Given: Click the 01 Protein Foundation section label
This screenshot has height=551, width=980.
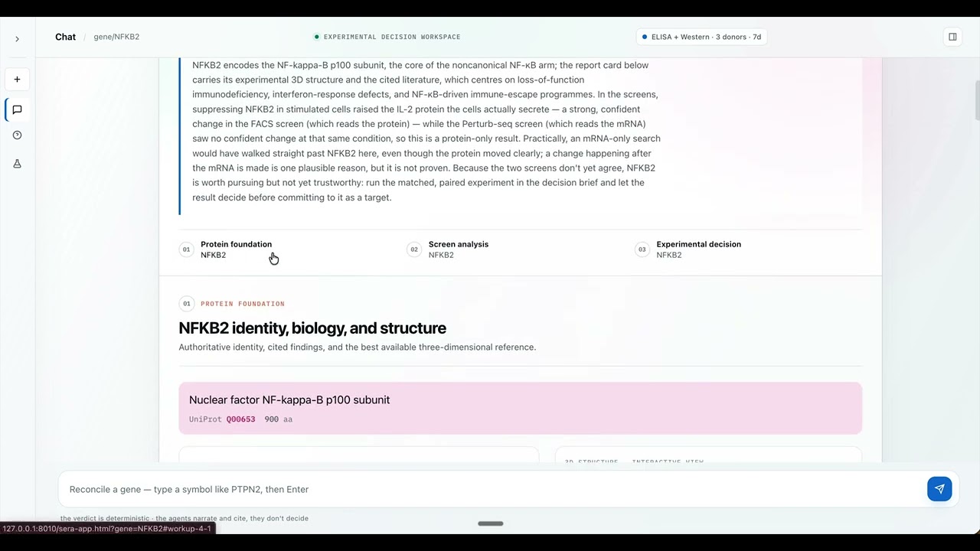Looking at the screenshot, I should 232,304.
